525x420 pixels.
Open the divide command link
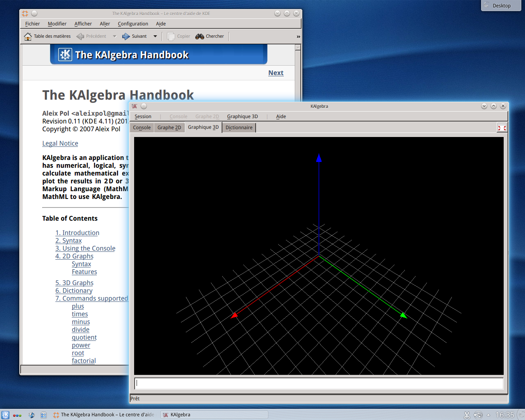pos(80,330)
